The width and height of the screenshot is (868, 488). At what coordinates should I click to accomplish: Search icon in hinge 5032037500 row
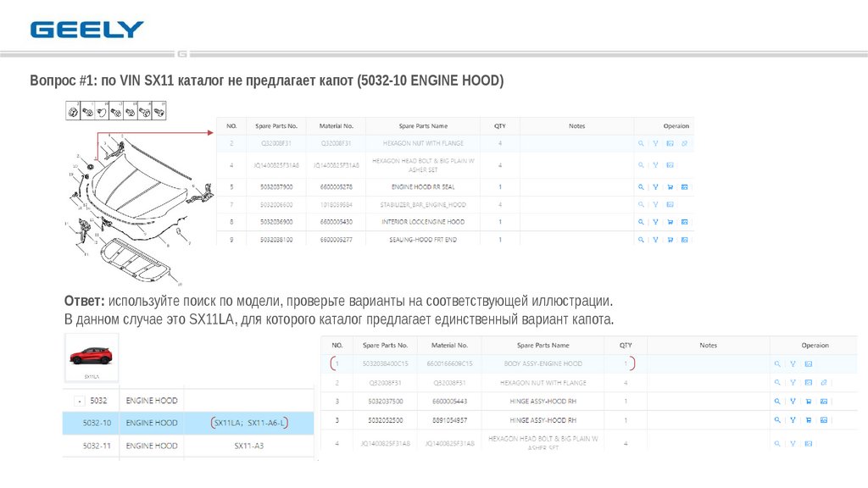(x=777, y=401)
